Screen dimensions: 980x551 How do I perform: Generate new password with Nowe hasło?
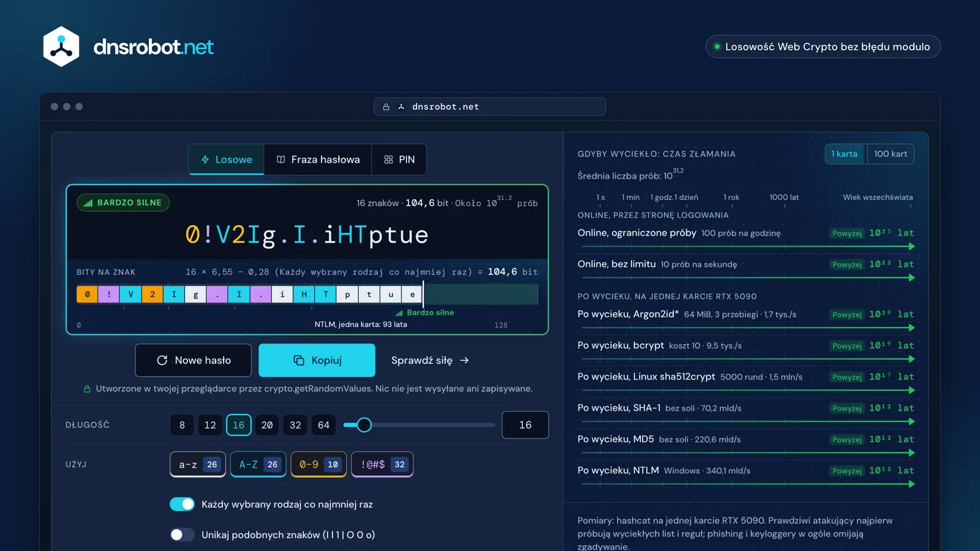(x=193, y=360)
